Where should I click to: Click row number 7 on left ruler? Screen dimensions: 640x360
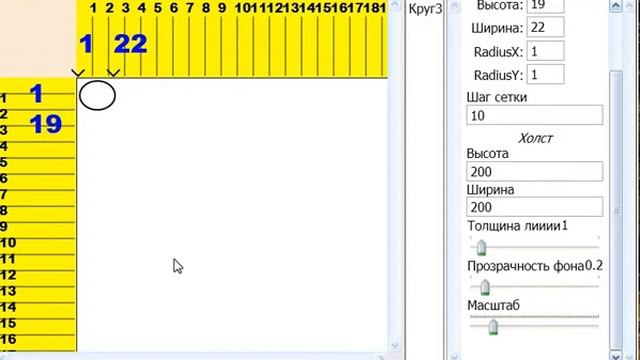coord(4,195)
